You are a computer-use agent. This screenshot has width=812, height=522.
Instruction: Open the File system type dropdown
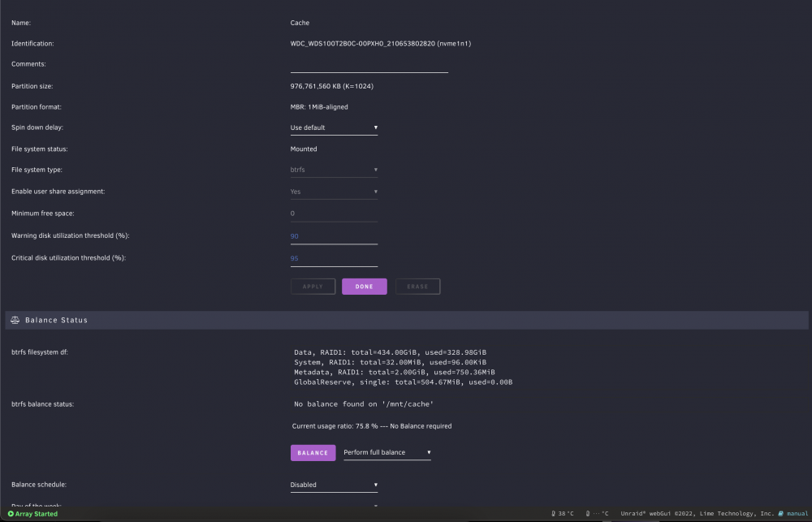(x=334, y=170)
